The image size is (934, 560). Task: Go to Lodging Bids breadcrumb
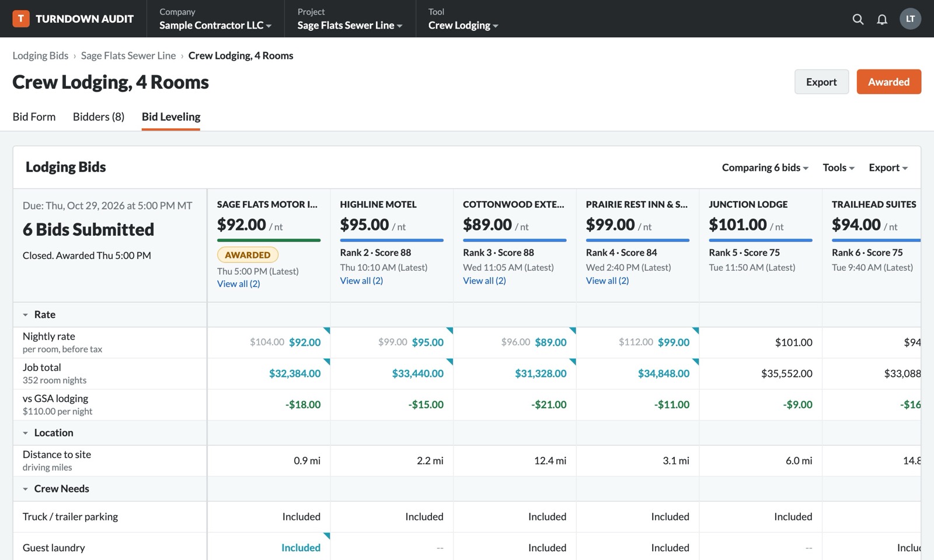tap(40, 55)
